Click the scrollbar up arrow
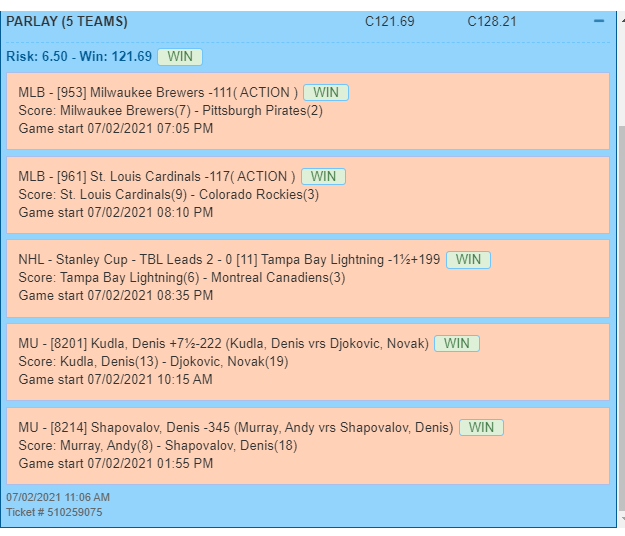 (x=622, y=19)
